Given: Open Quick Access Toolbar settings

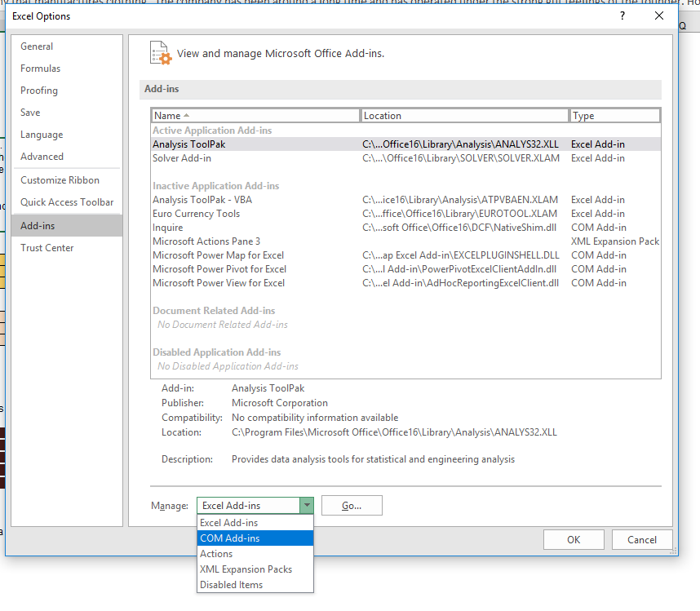Looking at the screenshot, I should click(67, 202).
